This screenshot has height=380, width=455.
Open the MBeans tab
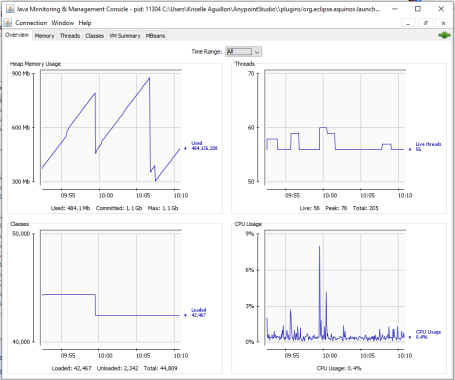pos(155,36)
